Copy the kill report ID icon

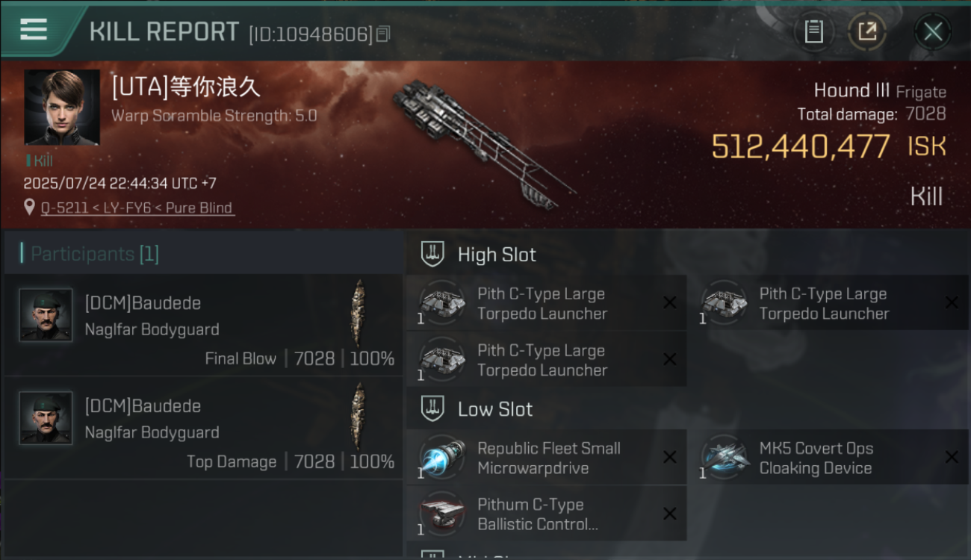(383, 34)
